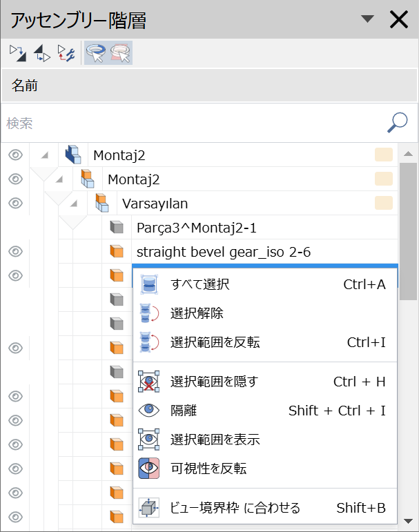
Task: Collapse the root Montaj2 tree node
Action: click(x=44, y=155)
